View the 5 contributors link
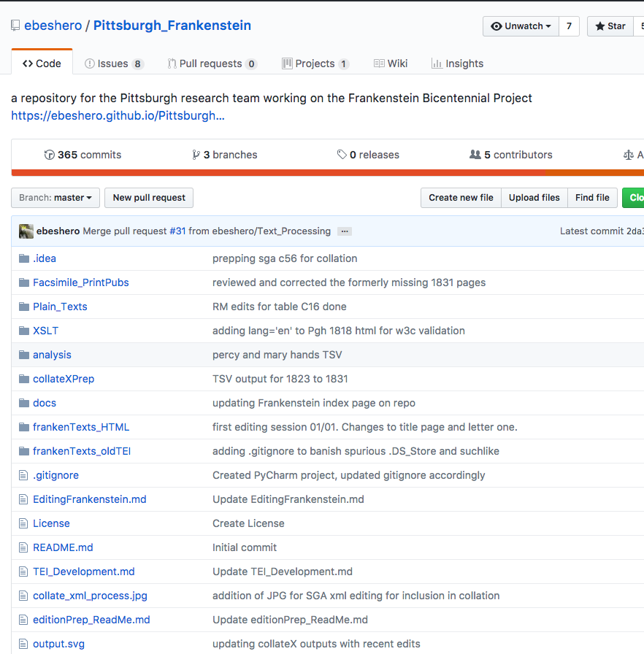This screenshot has width=644, height=654. click(510, 155)
